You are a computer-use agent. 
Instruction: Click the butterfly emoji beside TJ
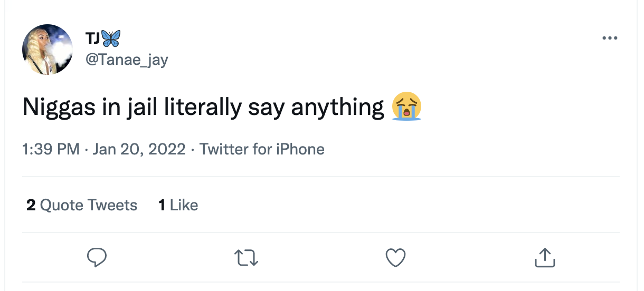pyautogui.click(x=110, y=38)
